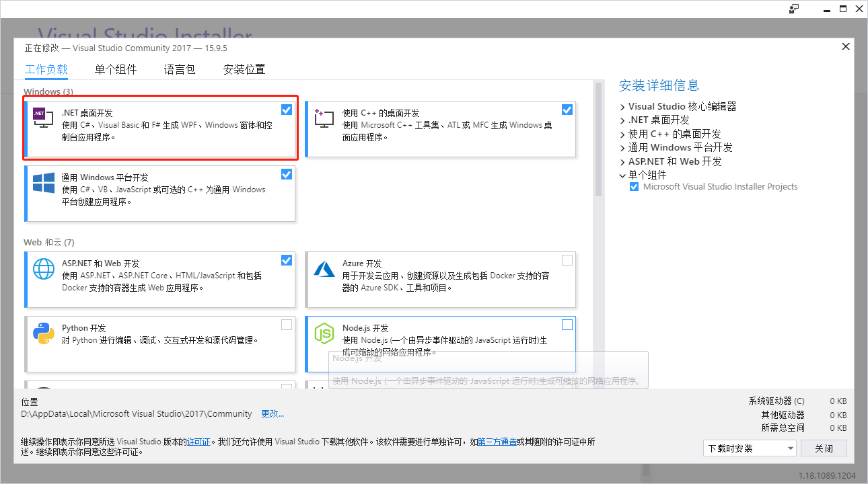Click the version number 1.18.1089.1204

click(828, 475)
